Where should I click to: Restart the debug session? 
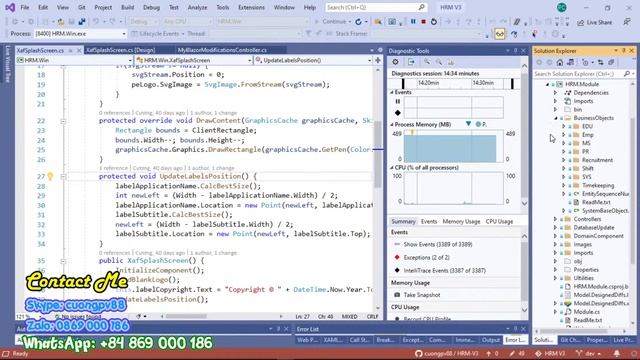434,22
